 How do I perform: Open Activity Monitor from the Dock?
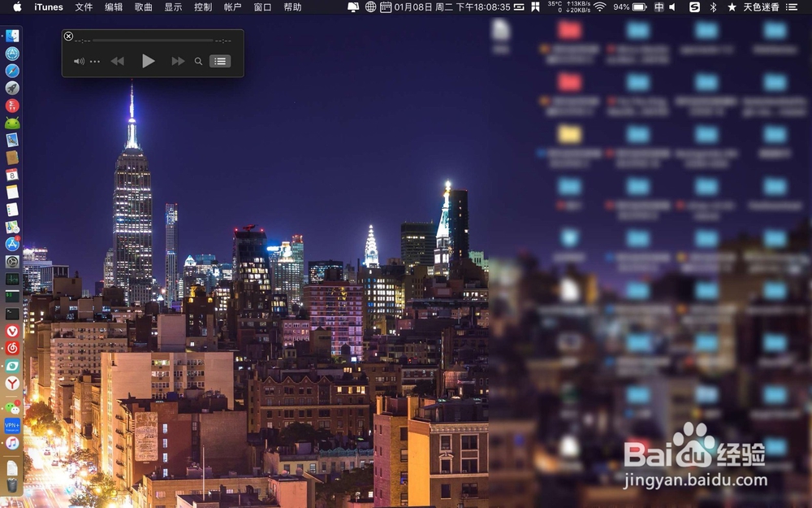tap(12, 279)
